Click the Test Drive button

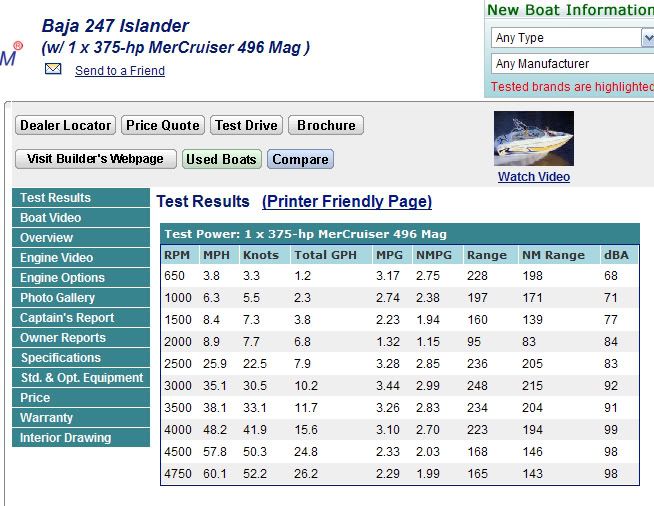246,125
